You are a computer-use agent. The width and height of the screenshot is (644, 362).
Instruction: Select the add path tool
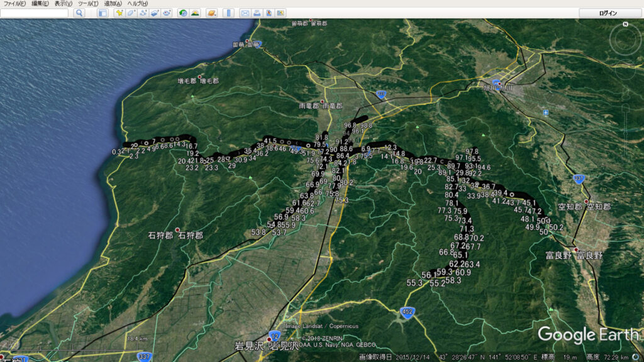[143, 13]
